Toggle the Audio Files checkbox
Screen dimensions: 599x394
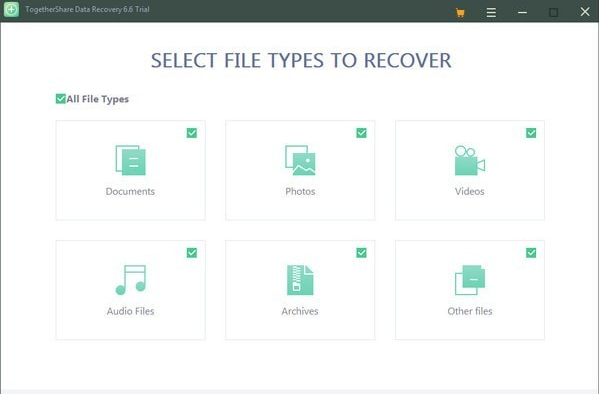192,253
